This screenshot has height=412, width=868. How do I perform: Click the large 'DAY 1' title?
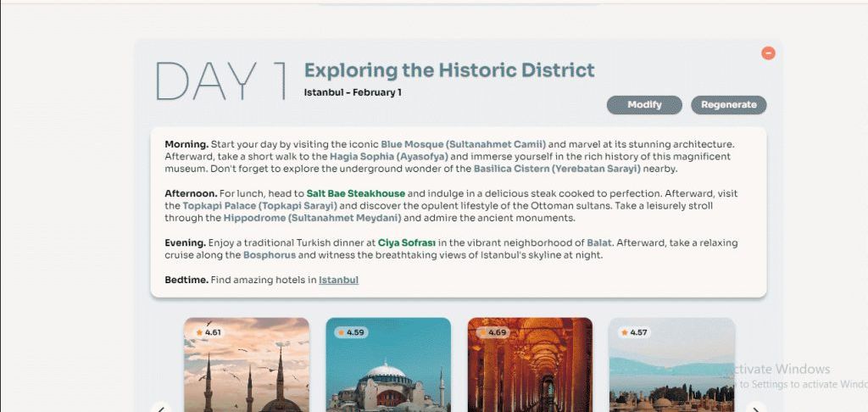221,81
